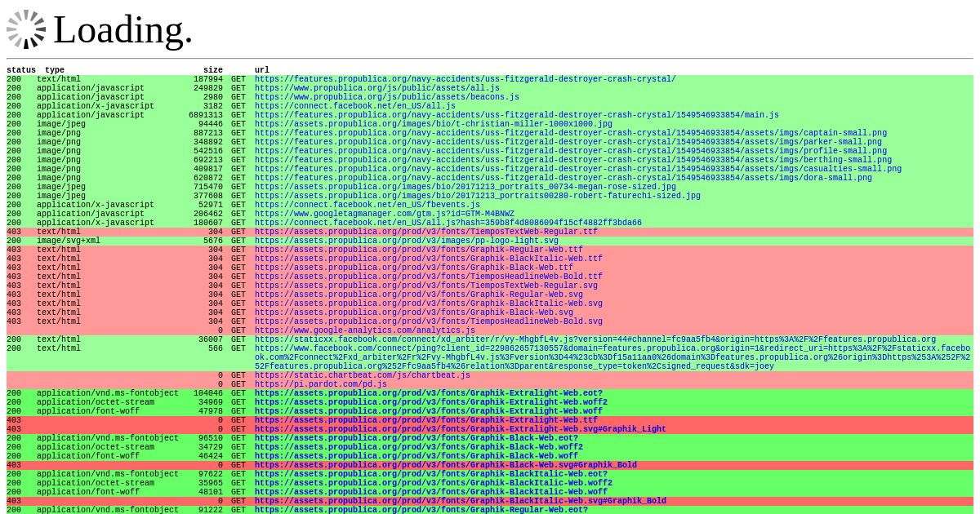Open the Graphik-BlackItalic-Web.woff link
980x514 pixels.
point(431,492)
